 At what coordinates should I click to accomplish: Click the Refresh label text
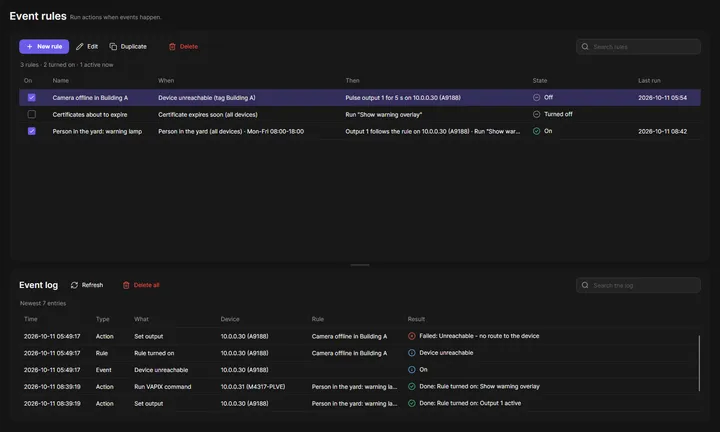click(92, 285)
